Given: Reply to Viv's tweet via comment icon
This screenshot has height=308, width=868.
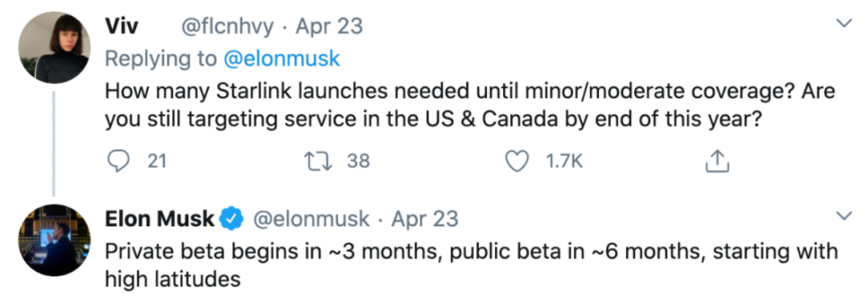Looking at the screenshot, I should click(117, 161).
